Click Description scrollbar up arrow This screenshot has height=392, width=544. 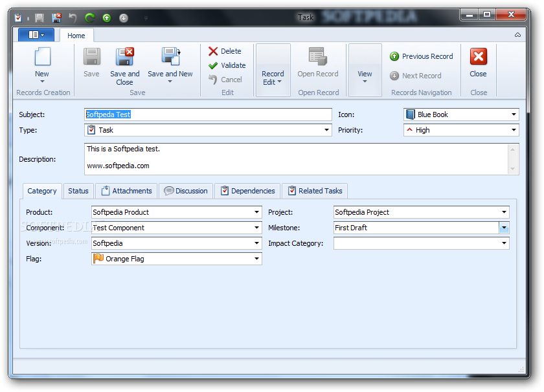[x=512, y=149]
